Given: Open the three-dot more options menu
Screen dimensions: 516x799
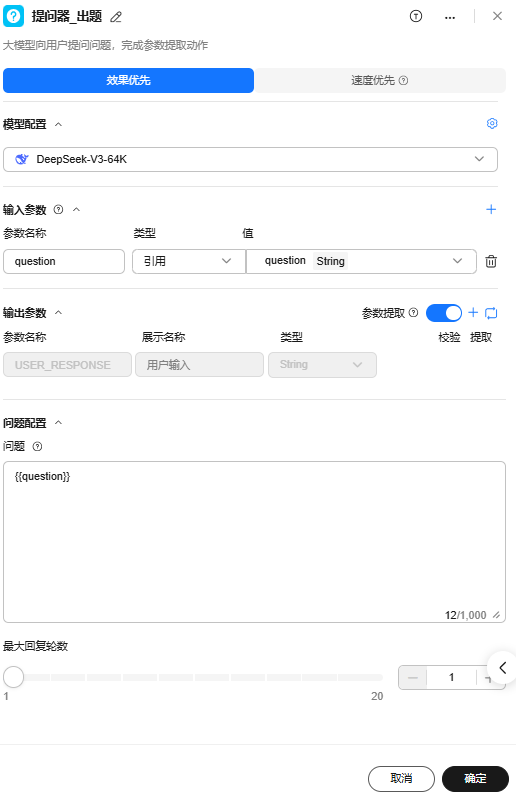Looking at the screenshot, I should pos(450,17).
